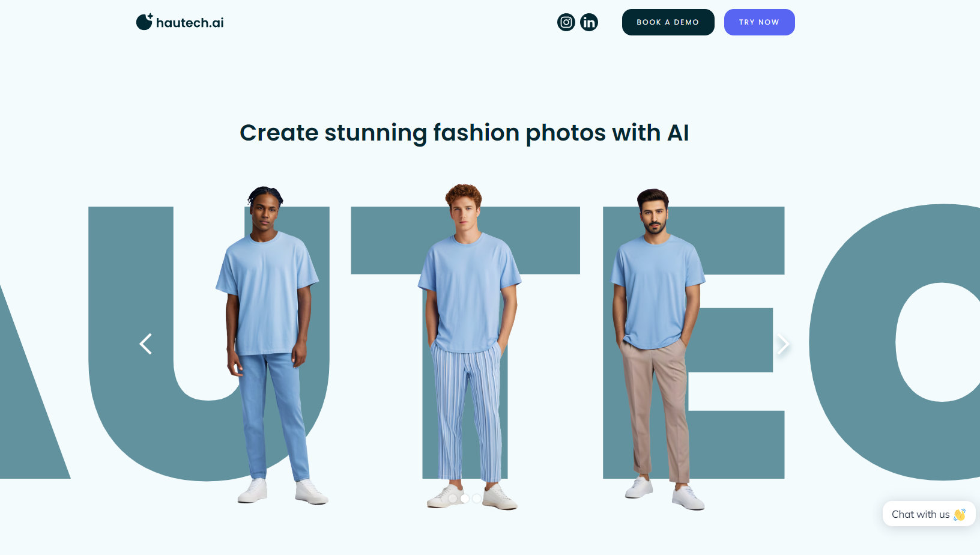Select the middle carousel dot indicator
This screenshot has width=980, height=555.
point(465,499)
